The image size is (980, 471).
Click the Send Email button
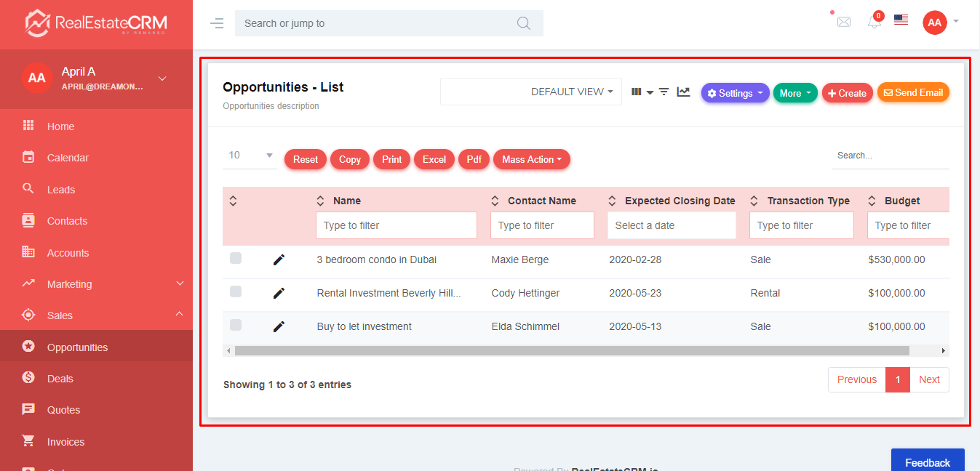coord(913,93)
